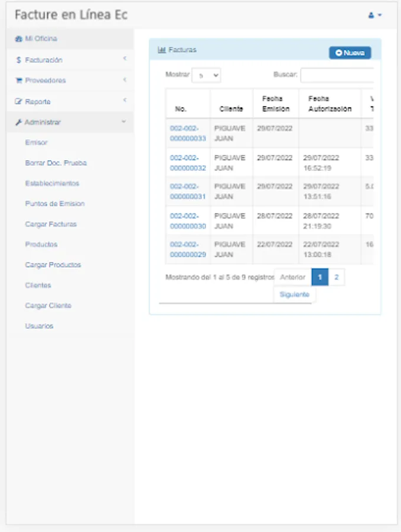This screenshot has height=532, width=401.
Task: Focus the Buscar search field
Action: pyautogui.click(x=337, y=75)
